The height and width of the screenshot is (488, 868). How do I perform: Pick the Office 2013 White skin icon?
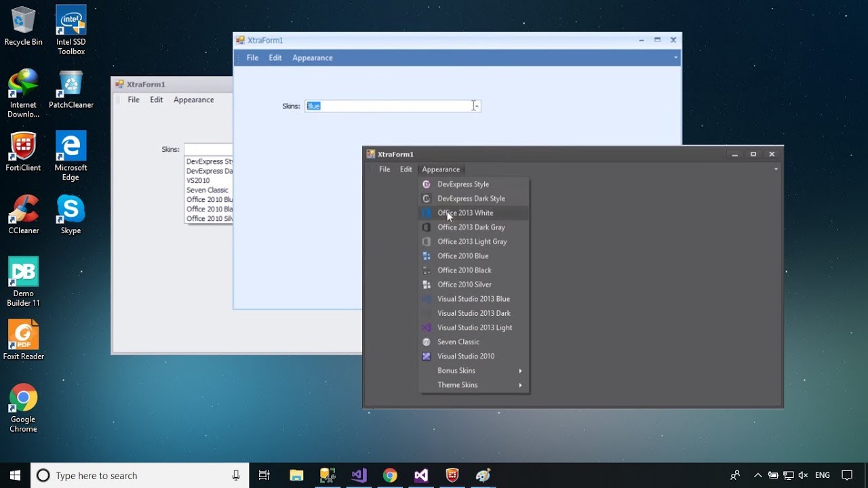click(427, 213)
